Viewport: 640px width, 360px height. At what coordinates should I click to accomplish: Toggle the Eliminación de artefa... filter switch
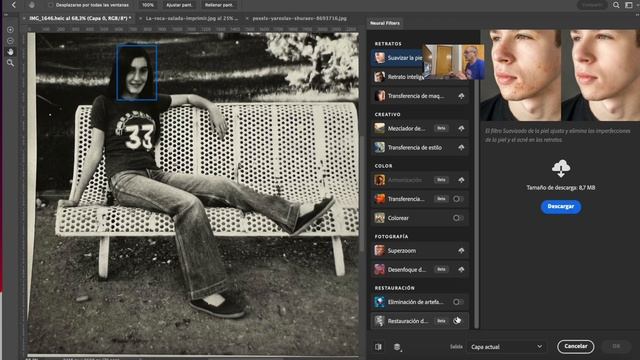coord(458,302)
